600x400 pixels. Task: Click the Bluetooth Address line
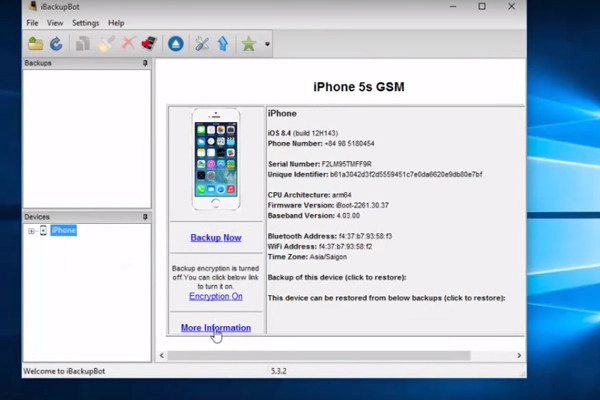coord(330,236)
